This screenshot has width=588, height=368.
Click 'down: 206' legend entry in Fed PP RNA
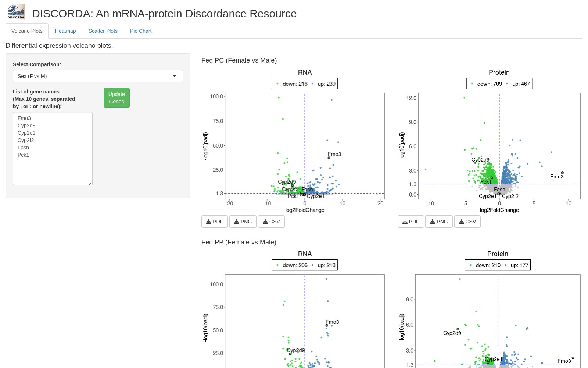click(292, 265)
